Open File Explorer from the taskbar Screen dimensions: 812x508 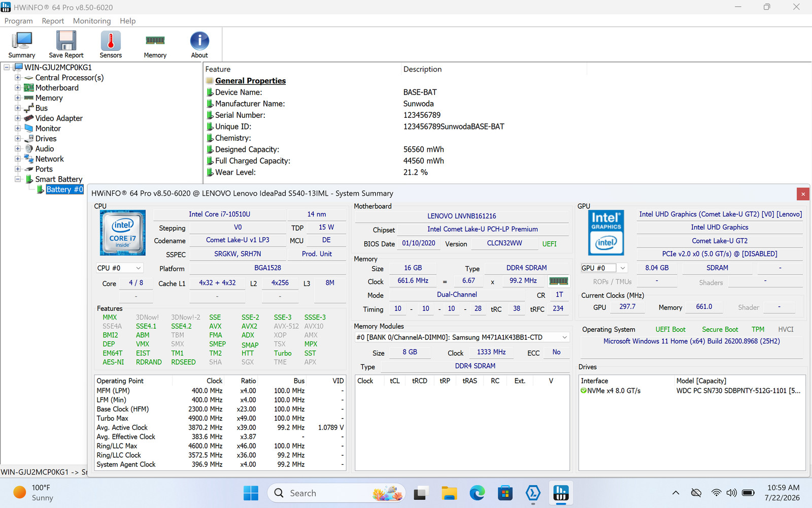point(449,493)
